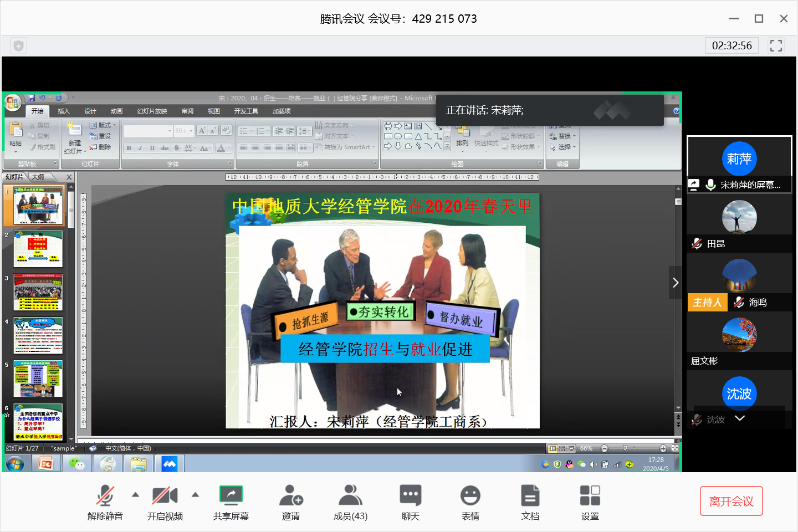Click the Leave Meeting (离开会议) button
The image size is (798, 532).
pos(731,501)
